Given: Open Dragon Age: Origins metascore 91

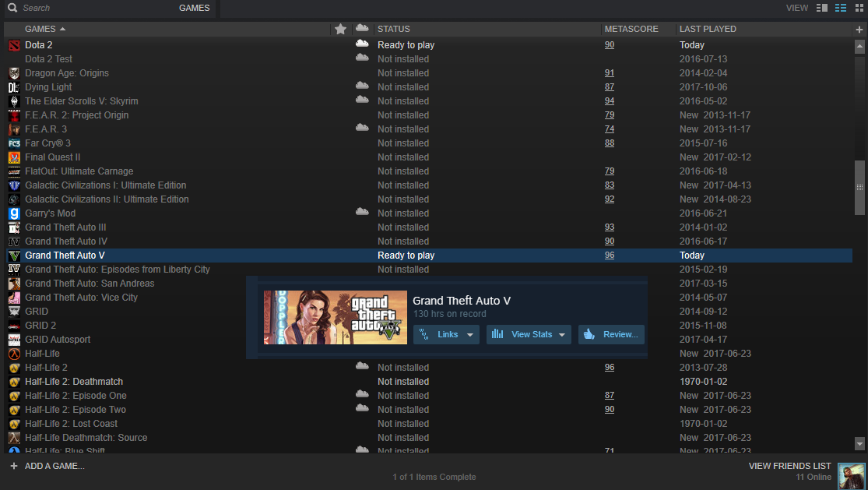Looking at the screenshot, I should click(609, 72).
